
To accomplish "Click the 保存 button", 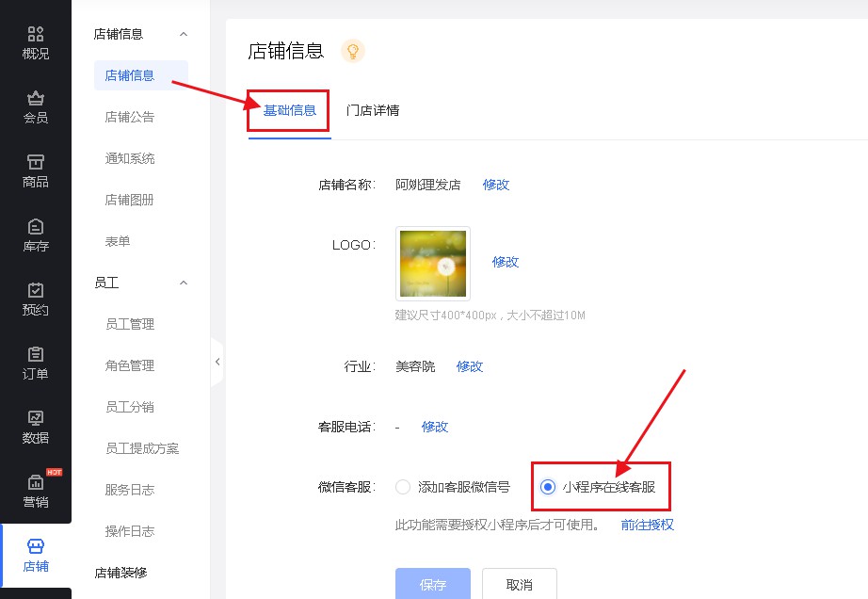I will click(x=433, y=584).
